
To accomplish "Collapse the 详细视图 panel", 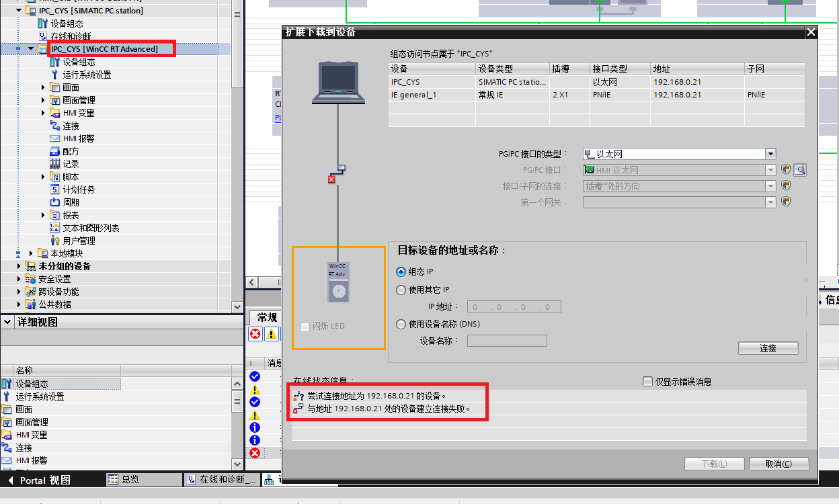I will point(7,322).
